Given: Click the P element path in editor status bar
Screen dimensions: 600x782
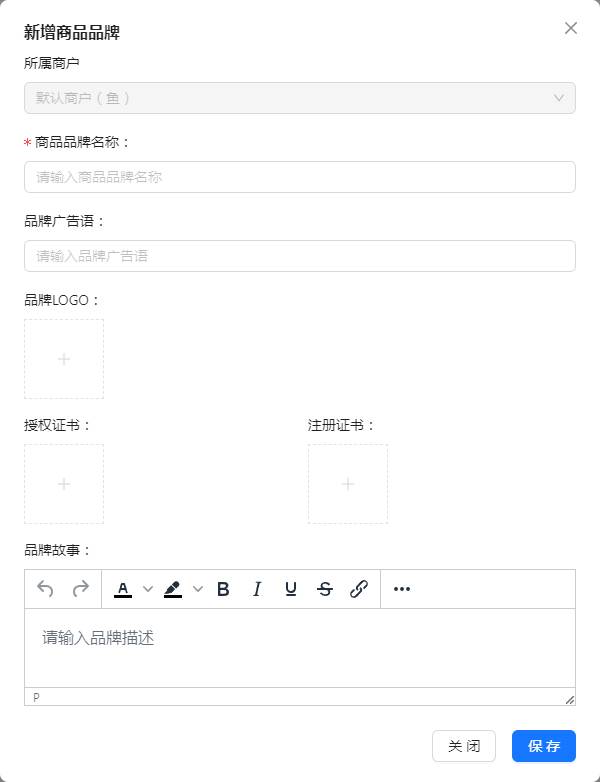Looking at the screenshot, I should pyautogui.click(x=36, y=697).
